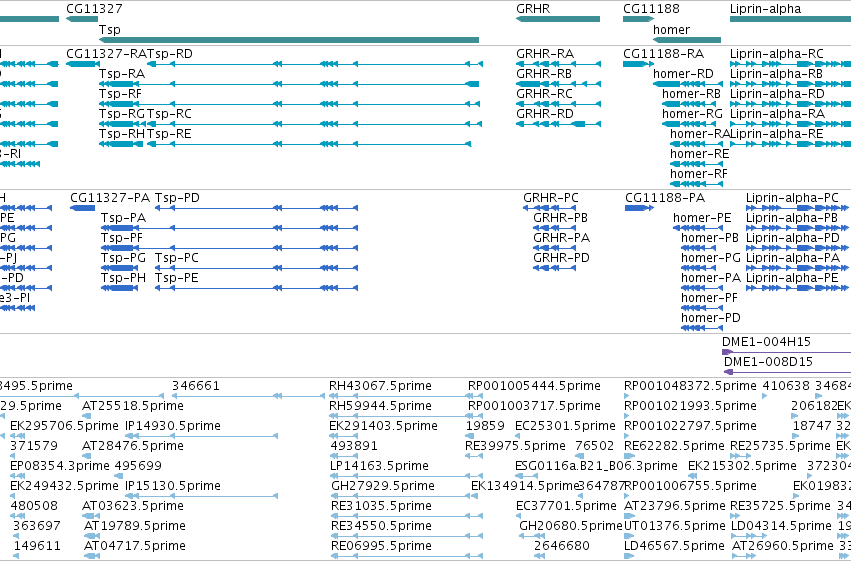Click EST GH27929.5prime
Screen dimensions: 851x561
click(383, 486)
